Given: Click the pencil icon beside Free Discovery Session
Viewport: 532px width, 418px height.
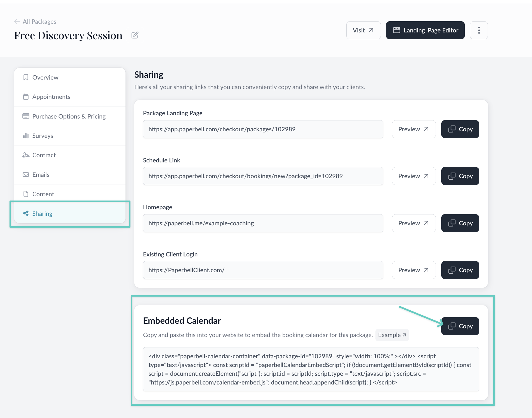Looking at the screenshot, I should click(x=135, y=35).
